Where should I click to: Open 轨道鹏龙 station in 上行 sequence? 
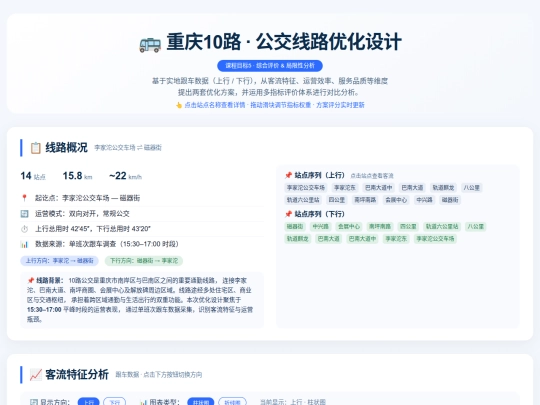point(443,188)
